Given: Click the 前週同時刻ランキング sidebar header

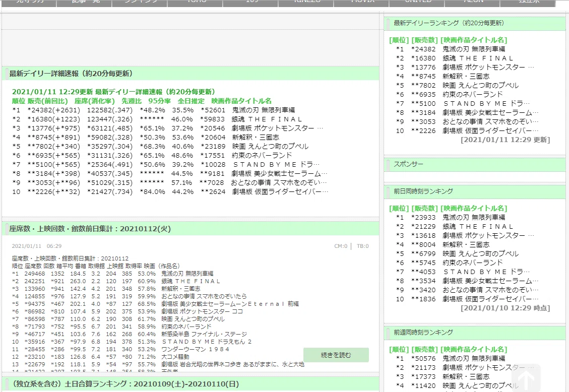Looking at the screenshot, I should 423,333.
